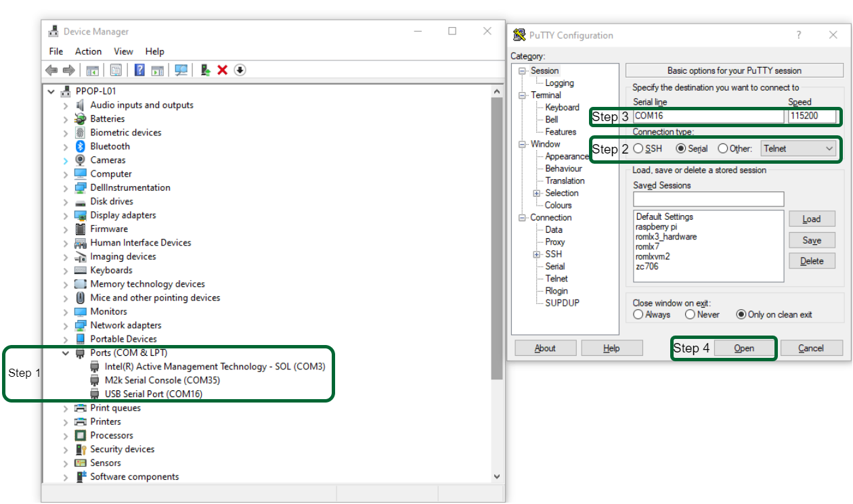Click the Load button for saved sessions

tap(811, 219)
